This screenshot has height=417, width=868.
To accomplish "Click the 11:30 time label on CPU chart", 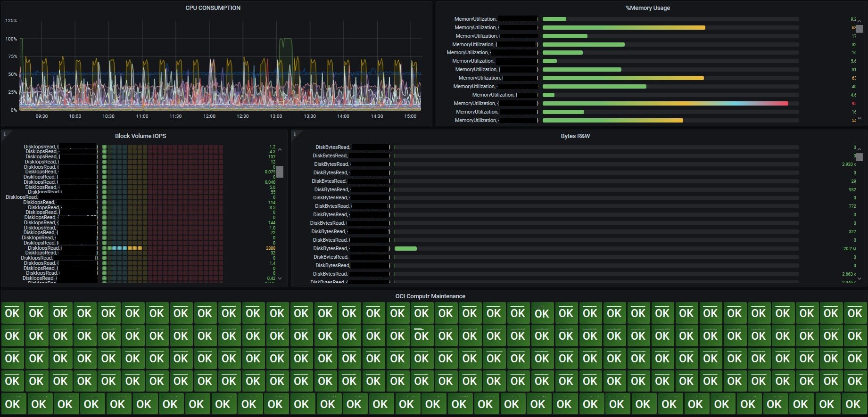I will (175, 116).
